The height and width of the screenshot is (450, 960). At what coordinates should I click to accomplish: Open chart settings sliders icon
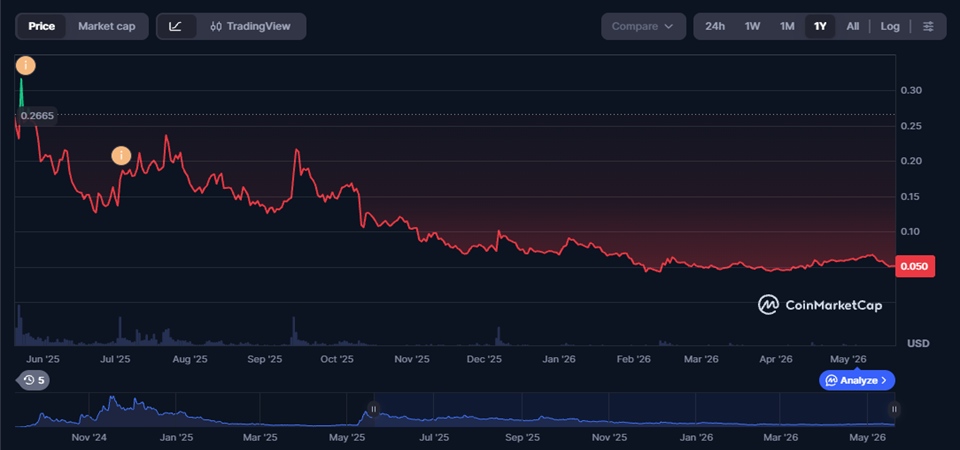click(x=928, y=26)
